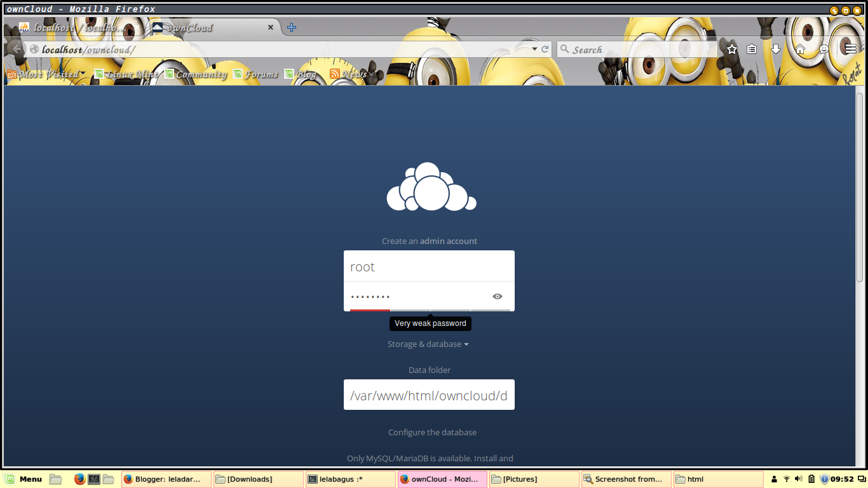Screen dimensions: 868x488
Task: Click the "Create an admin account" text
Action: [x=430, y=241]
